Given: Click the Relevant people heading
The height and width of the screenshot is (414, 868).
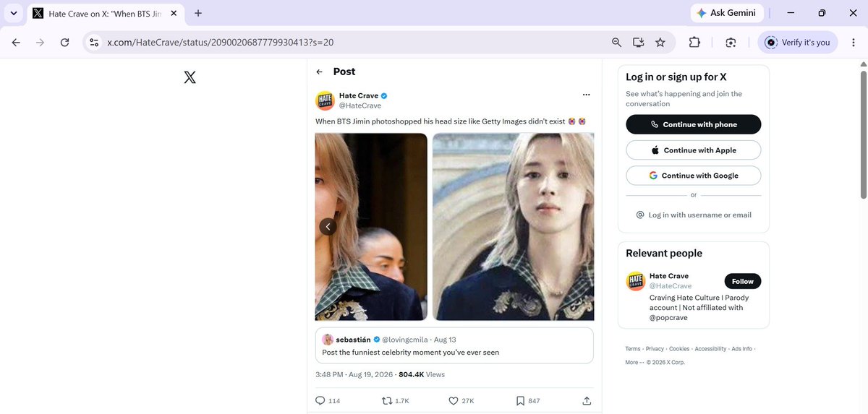Looking at the screenshot, I should pyautogui.click(x=664, y=254).
